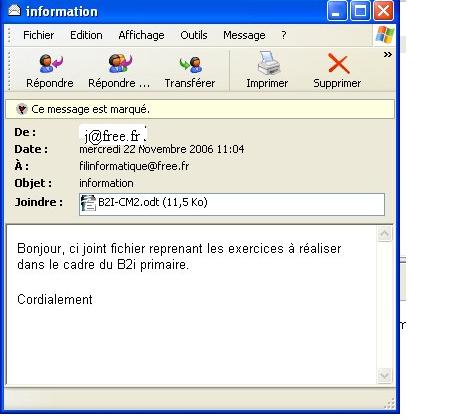This screenshot has width=468, height=420.
Task: Click the envelope icon in title bar
Action: click(x=14, y=10)
